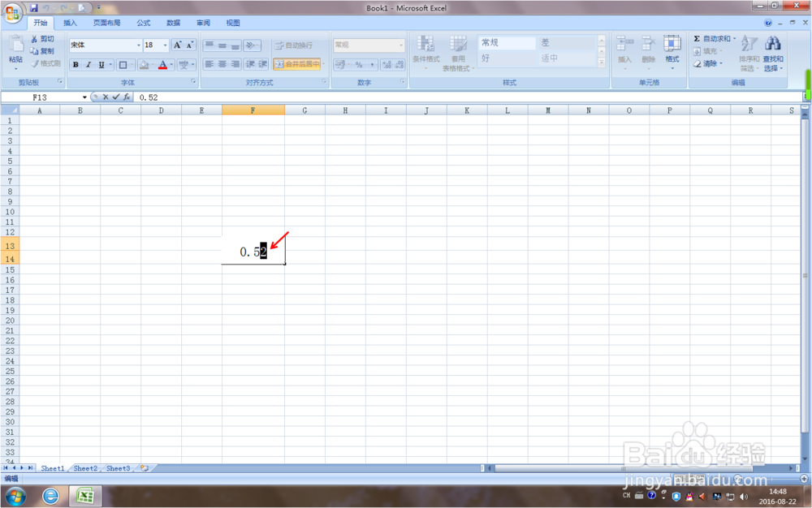Viewport: 812px width, 508px height.
Task: Open the 格式 cell format menu
Action: pos(672,53)
